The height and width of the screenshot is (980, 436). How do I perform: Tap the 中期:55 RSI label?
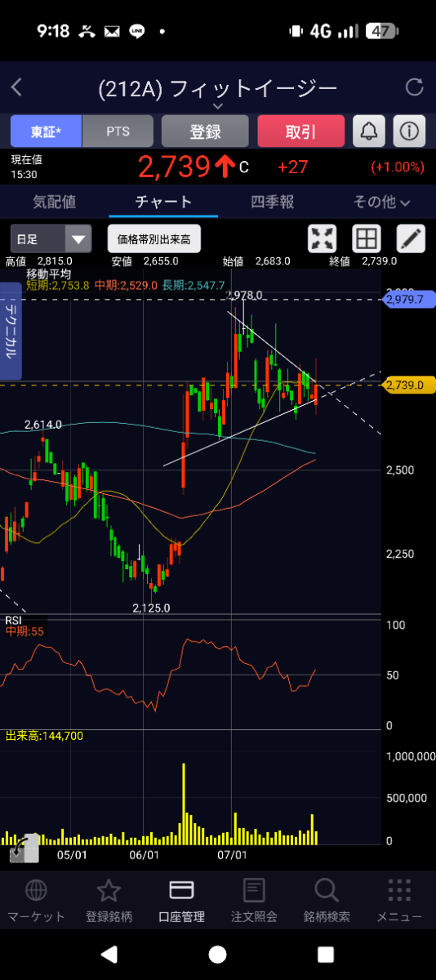point(24,631)
